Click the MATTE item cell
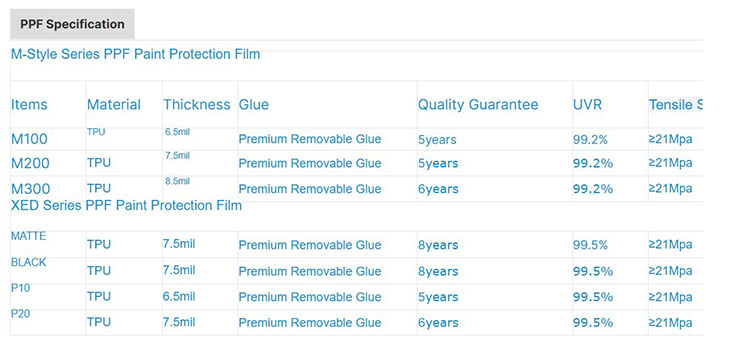750x362 pixels. 29,236
